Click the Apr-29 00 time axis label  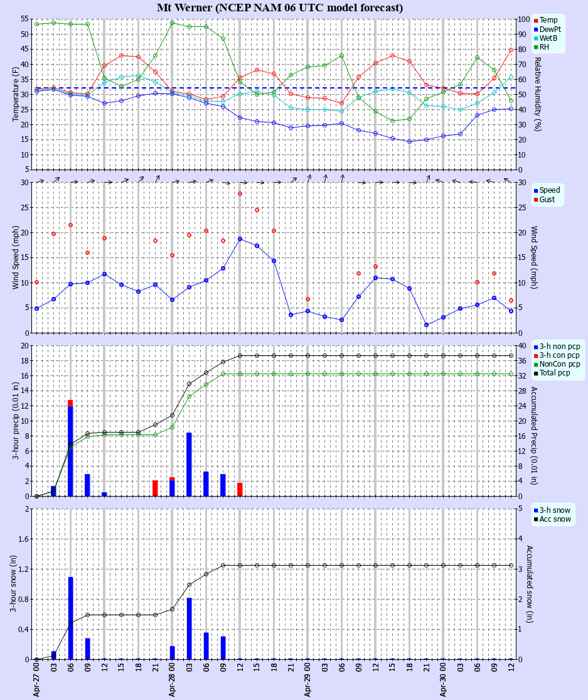click(308, 681)
